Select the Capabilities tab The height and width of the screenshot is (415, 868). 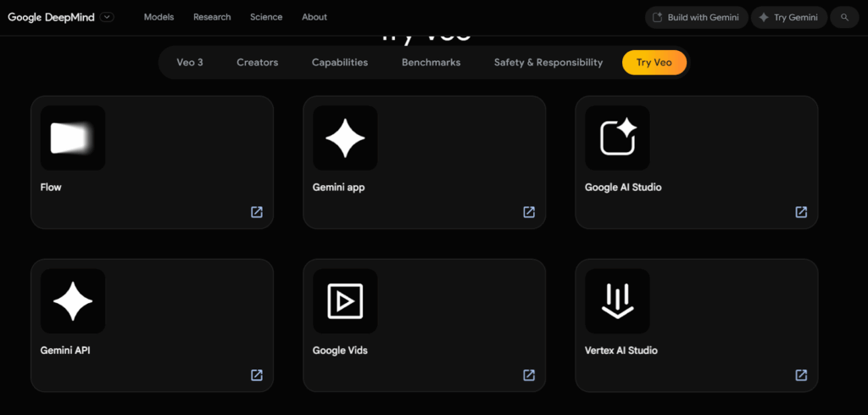pos(340,63)
